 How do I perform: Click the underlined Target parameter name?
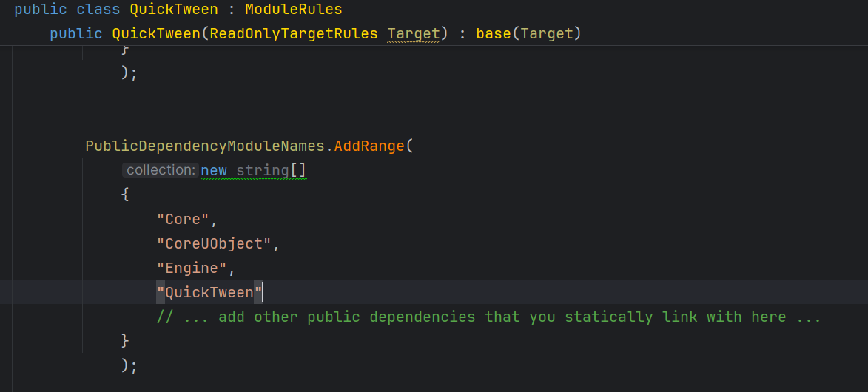(414, 34)
